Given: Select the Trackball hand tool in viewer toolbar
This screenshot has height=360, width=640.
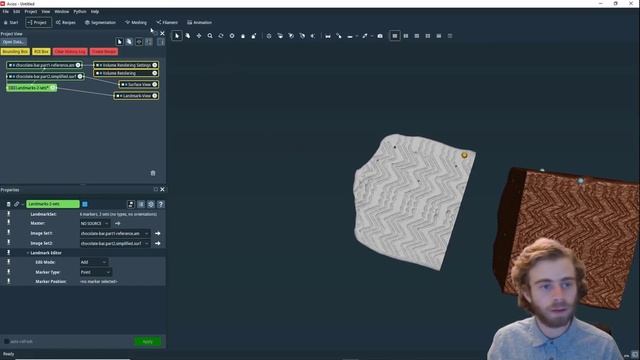Looking at the screenshot, I should point(188,36).
